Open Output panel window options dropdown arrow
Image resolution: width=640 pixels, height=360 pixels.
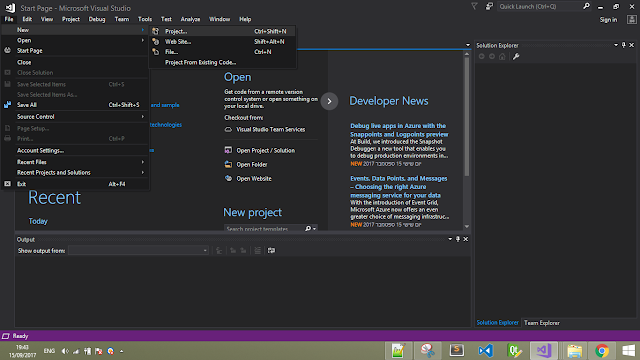point(450,239)
